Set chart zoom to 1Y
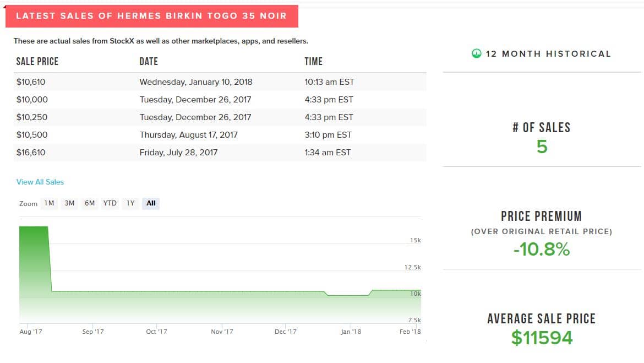Screen dimensions: 644x363 [x=130, y=203]
